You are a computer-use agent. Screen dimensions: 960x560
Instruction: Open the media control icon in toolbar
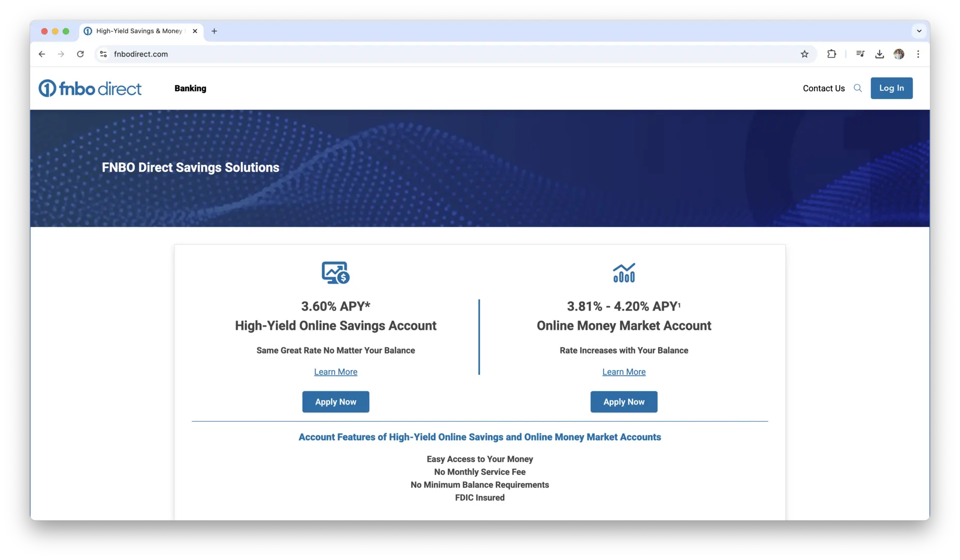(860, 54)
